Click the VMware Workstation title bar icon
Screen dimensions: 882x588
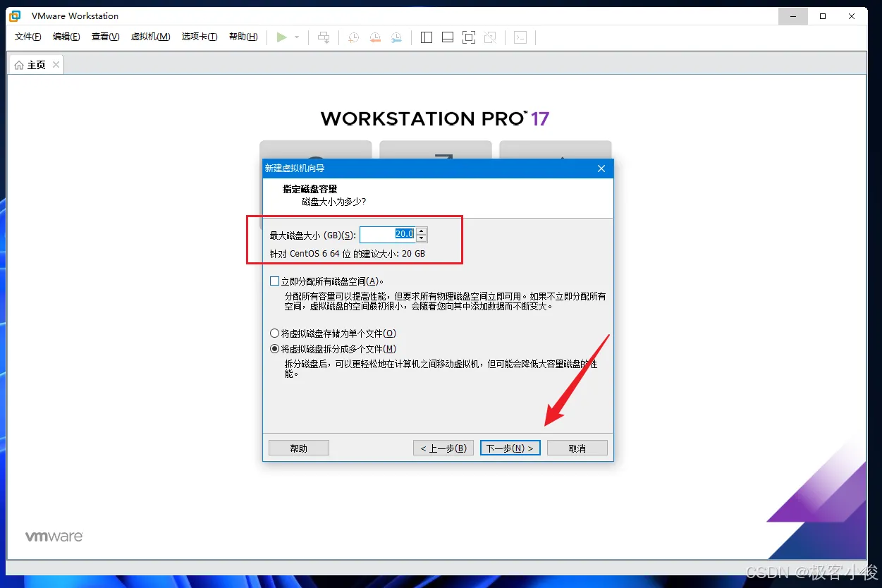15,16
